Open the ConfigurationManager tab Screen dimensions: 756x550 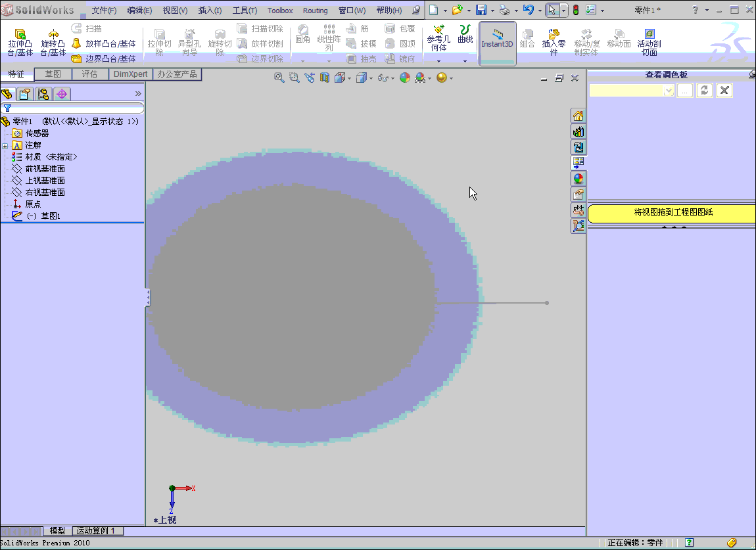43,93
